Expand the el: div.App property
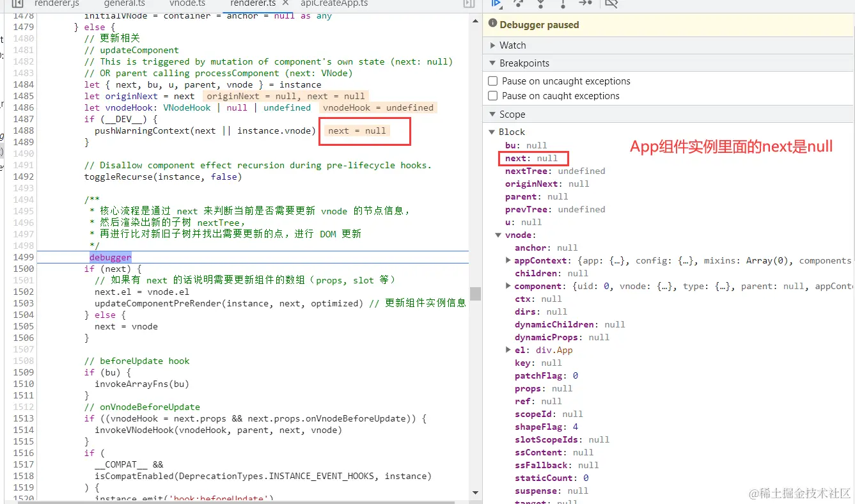The image size is (855, 504). [508, 350]
